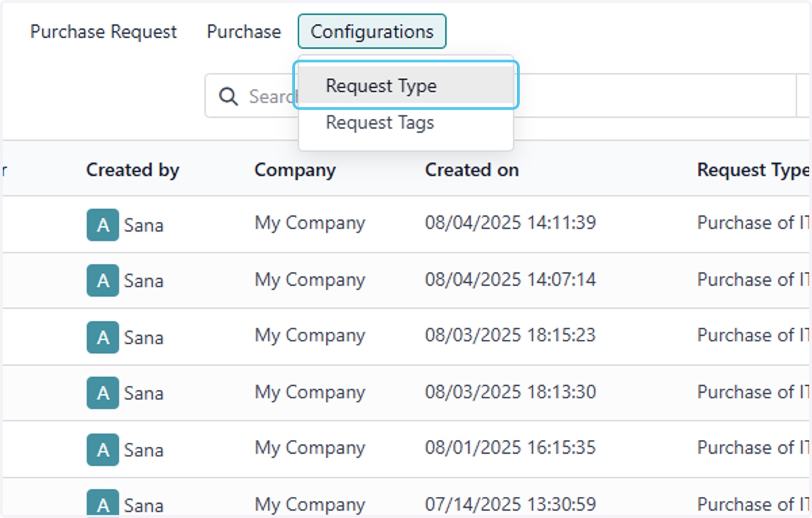Open the Purchase Request menu
Viewport: 812px width, 518px height.
tap(104, 32)
